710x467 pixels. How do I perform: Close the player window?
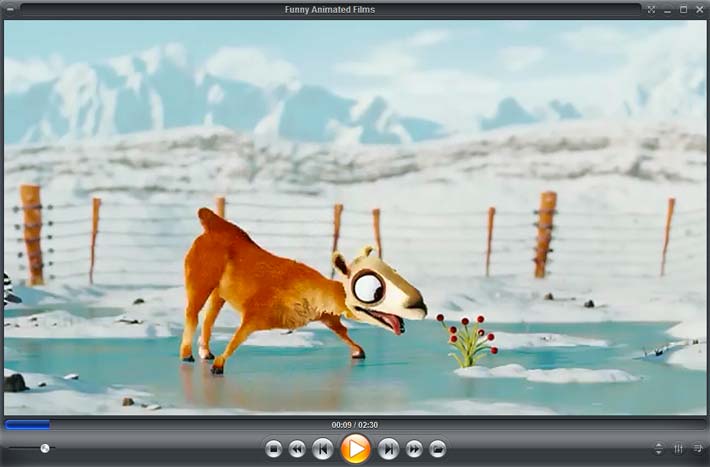click(699, 10)
